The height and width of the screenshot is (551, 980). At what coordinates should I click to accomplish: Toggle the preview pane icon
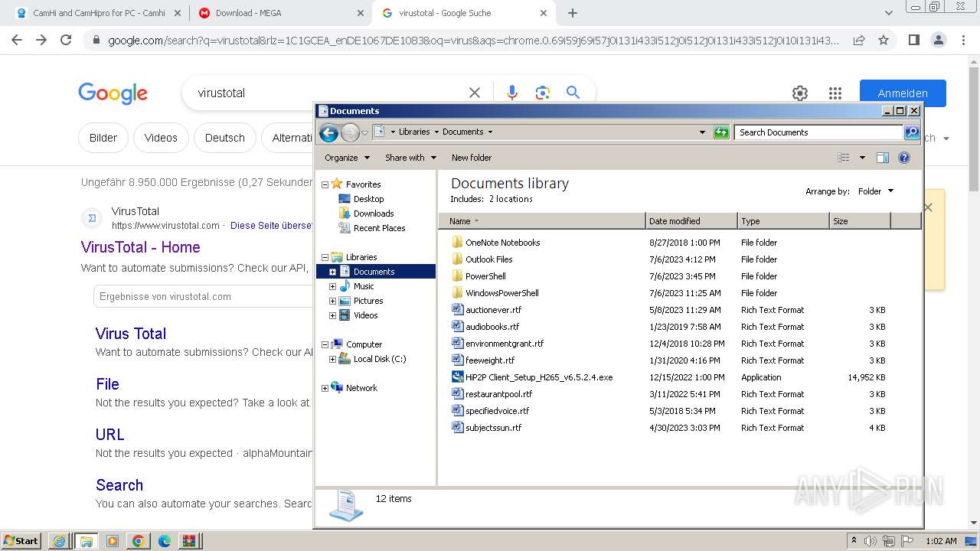(882, 158)
